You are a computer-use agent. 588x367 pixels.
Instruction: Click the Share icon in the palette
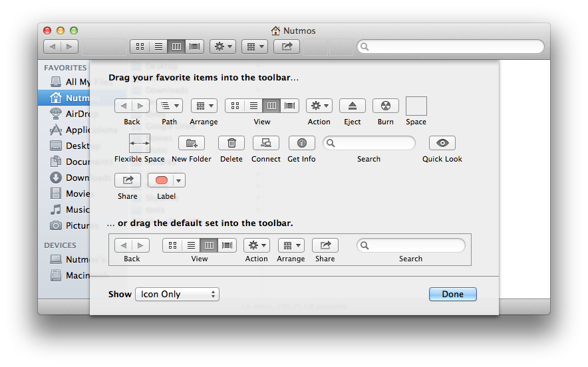click(x=128, y=180)
